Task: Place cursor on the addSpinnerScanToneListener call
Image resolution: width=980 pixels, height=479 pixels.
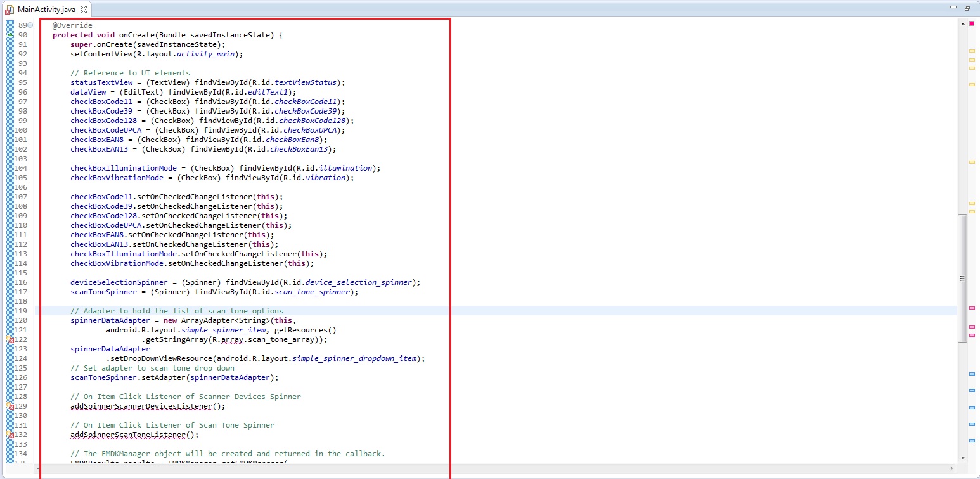Action: coord(134,435)
